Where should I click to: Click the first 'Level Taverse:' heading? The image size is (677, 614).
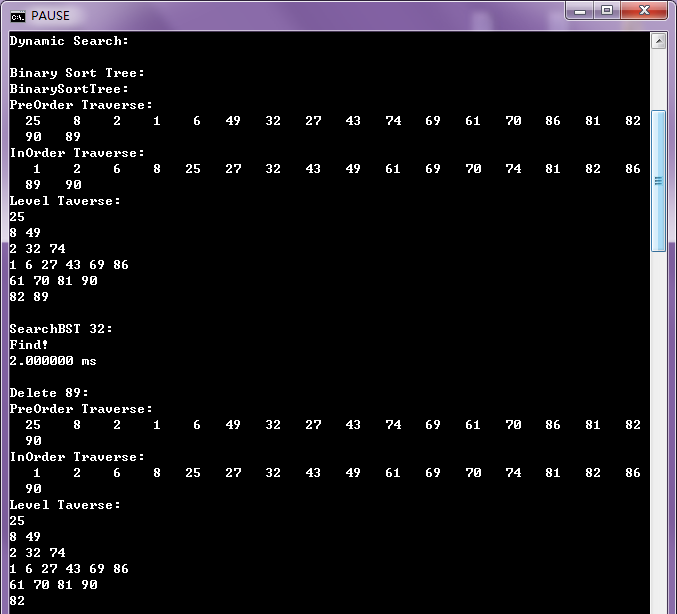click(65, 201)
